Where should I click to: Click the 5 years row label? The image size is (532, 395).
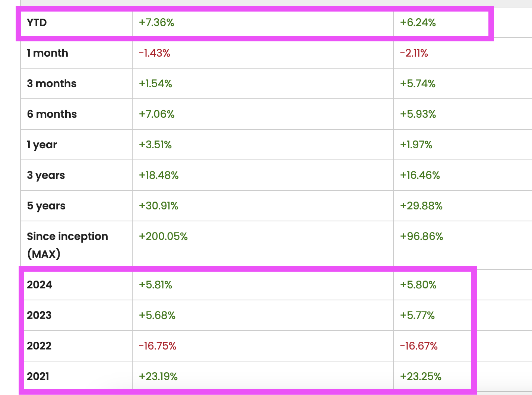[x=46, y=206]
